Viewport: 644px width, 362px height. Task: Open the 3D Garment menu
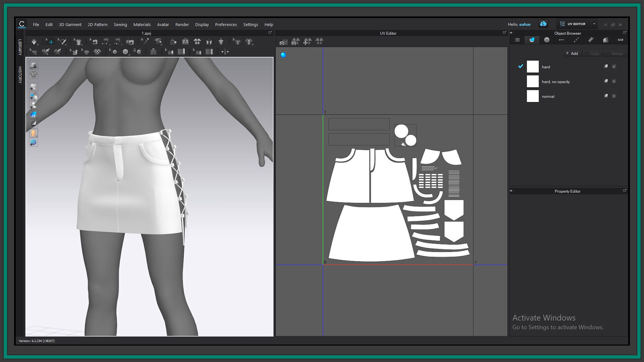pos(70,24)
